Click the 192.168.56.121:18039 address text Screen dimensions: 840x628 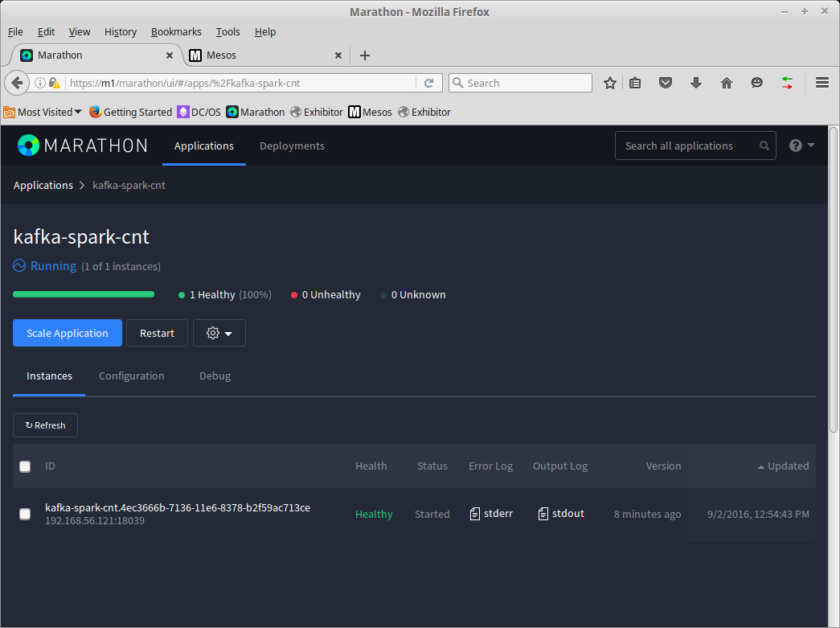point(95,521)
